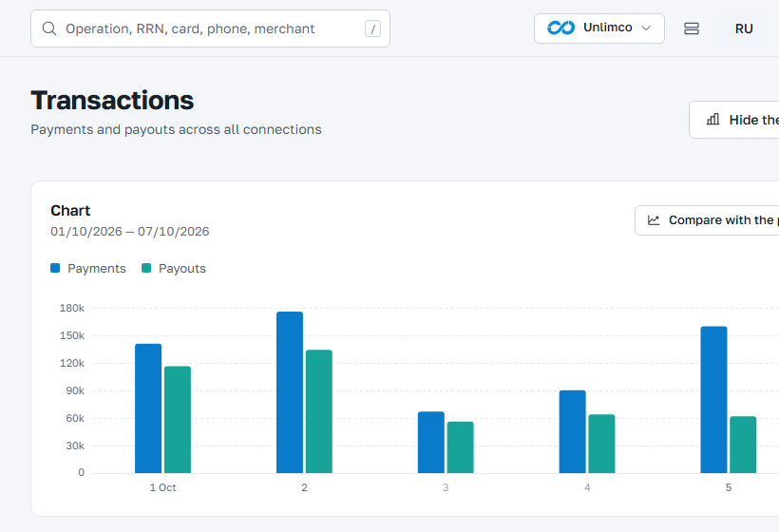Click the line graph icon on Compare button

point(654,220)
